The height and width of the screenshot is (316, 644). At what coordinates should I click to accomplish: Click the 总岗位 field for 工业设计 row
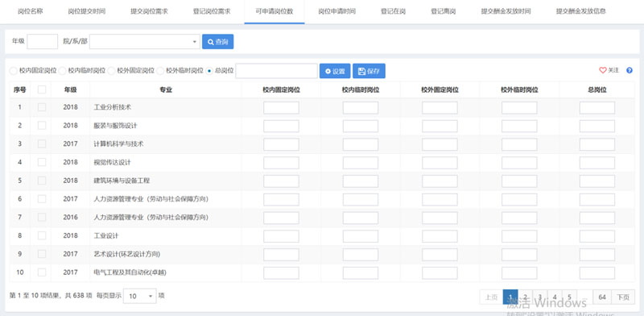tap(597, 236)
